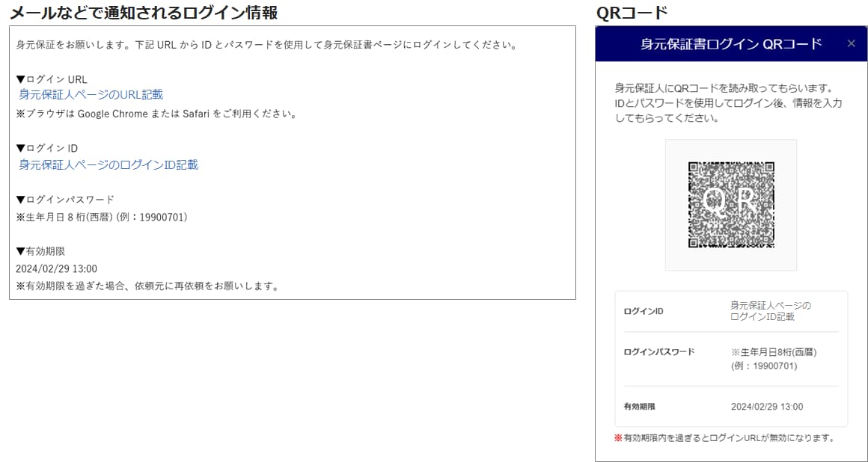The image size is (868, 462).
Task: Close the QRコード login dialog
Action: point(851,43)
